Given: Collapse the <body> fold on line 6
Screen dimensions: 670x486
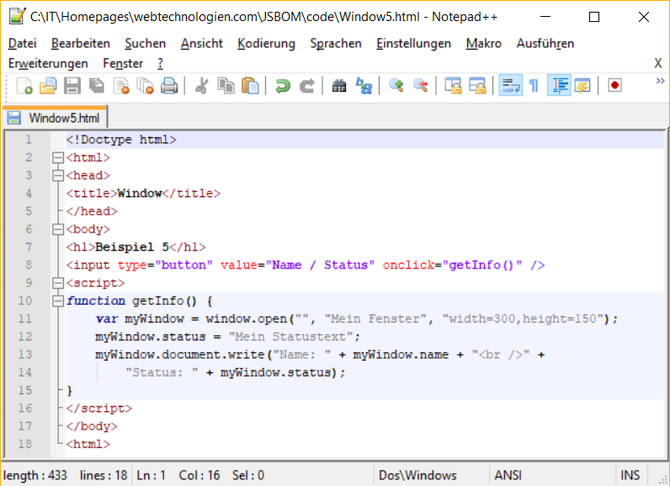Looking at the screenshot, I should tap(58, 230).
